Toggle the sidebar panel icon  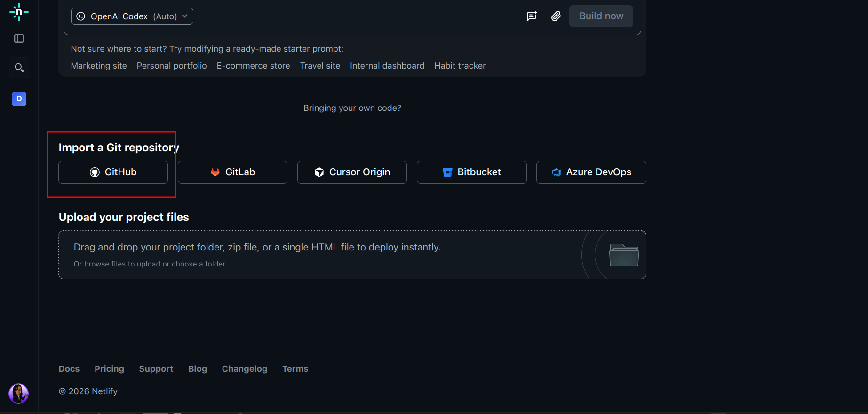tap(19, 39)
